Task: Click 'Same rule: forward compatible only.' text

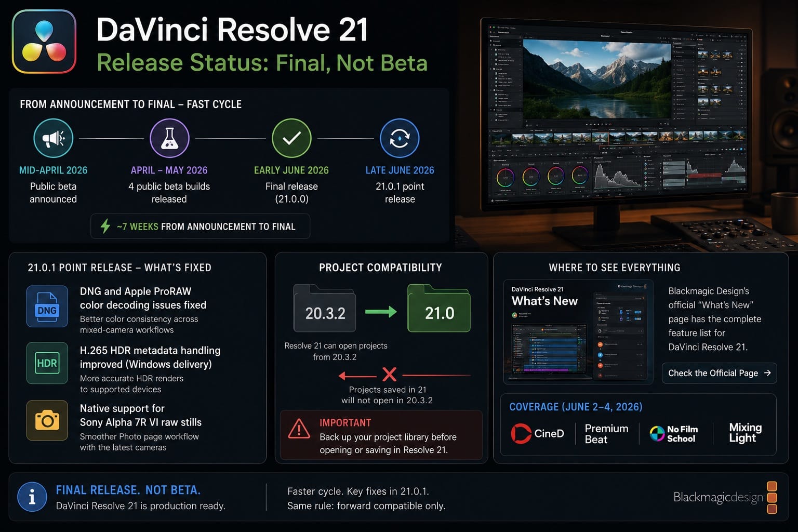Action: point(366,506)
